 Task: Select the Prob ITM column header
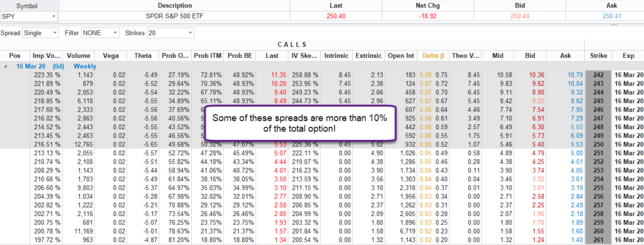208,55
